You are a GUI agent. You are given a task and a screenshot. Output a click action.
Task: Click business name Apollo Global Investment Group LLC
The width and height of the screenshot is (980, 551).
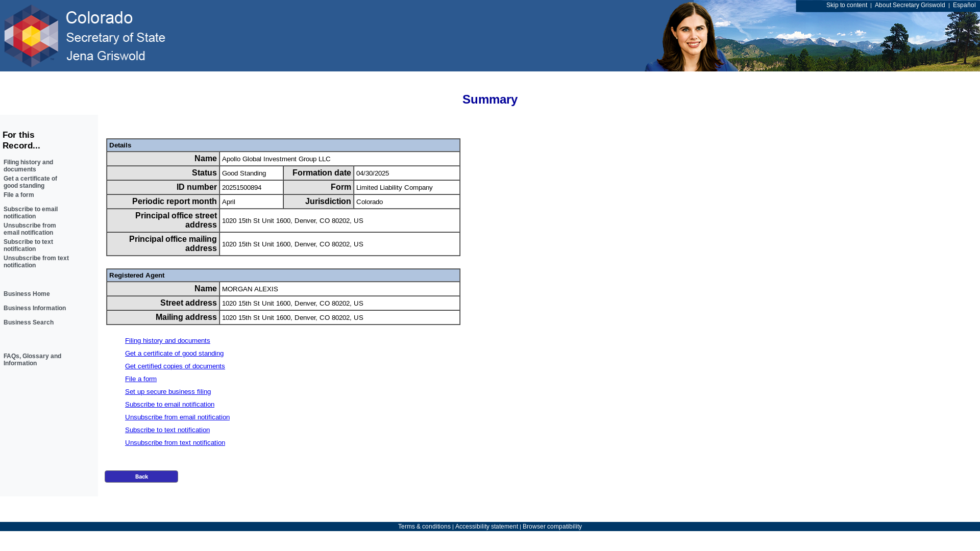[x=276, y=159]
